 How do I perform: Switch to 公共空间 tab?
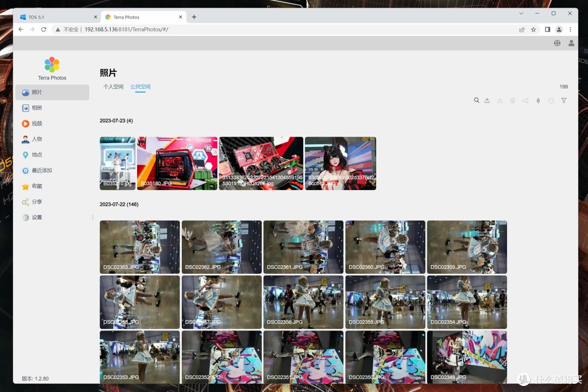tap(140, 87)
